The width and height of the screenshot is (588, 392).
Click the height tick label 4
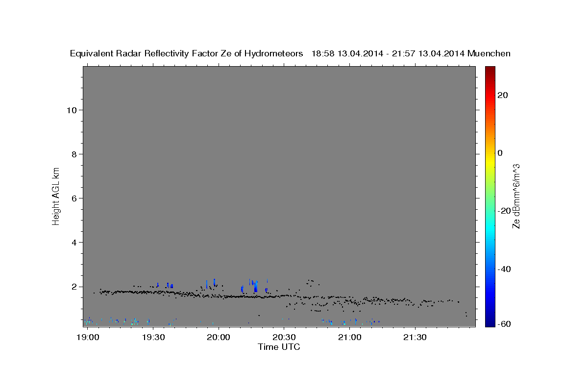74,243
